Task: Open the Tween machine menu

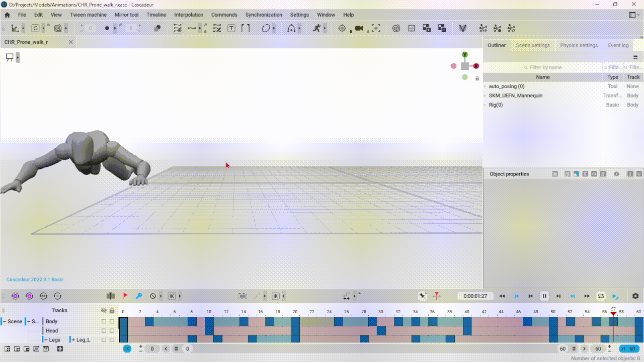Action: [x=88, y=15]
